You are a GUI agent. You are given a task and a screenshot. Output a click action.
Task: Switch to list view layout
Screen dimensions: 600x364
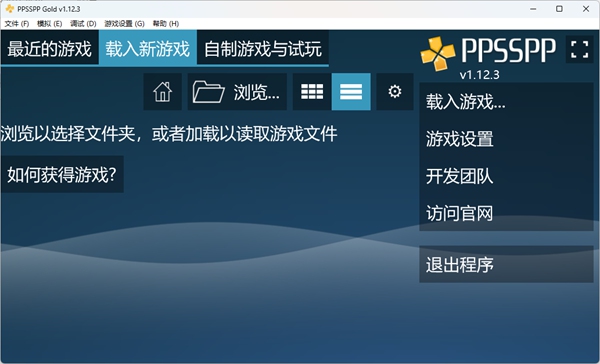click(351, 92)
